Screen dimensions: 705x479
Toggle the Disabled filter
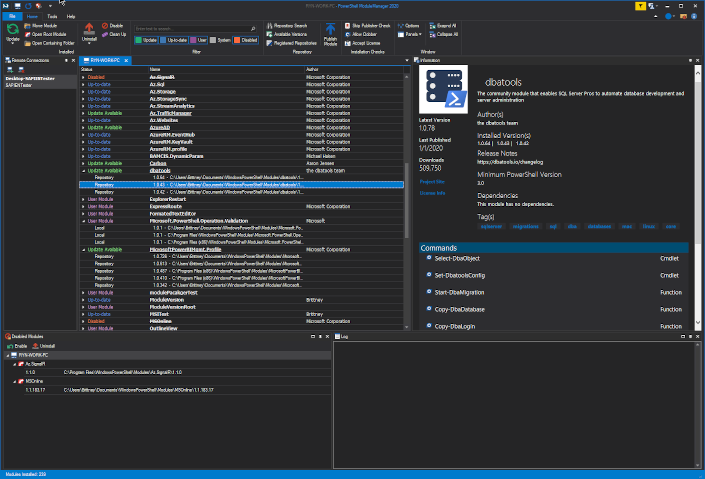(246, 40)
